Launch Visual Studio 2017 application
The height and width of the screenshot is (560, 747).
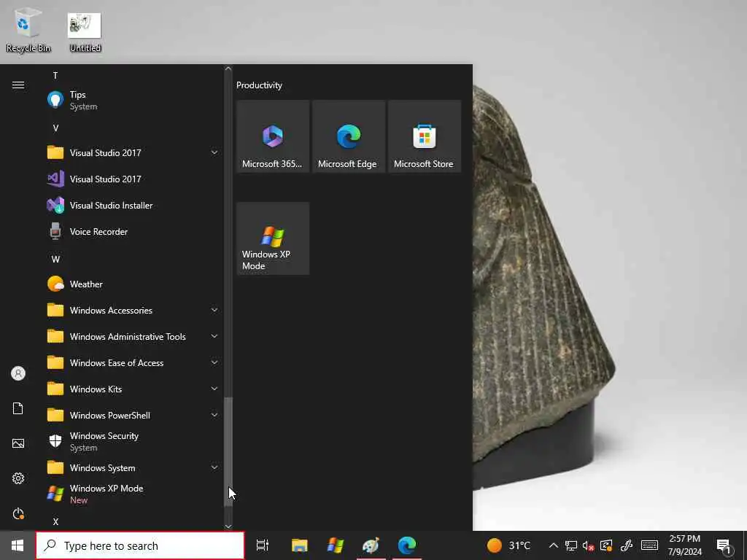(133, 179)
